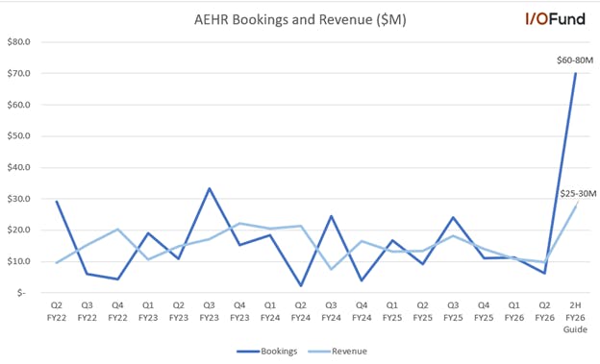Click the Q2 FY22 axis label
Image resolution: width=600 pixels, height=364 pixels.
pos(56,311)
